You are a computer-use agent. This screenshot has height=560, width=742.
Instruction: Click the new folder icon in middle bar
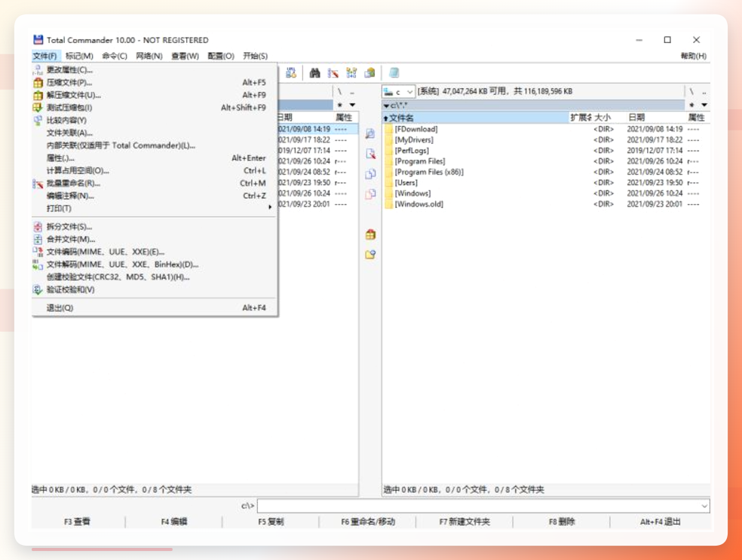coord(370,255)
